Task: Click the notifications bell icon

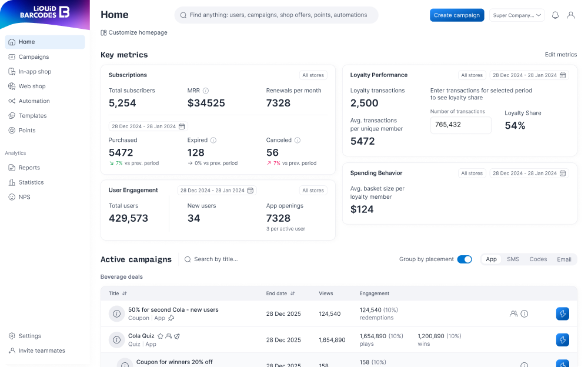Action: (x=555, y=15)
